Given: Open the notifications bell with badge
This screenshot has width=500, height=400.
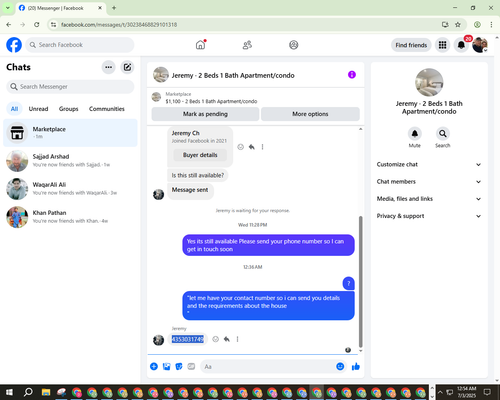Looking at the screenshot, I should click(461, 45).
